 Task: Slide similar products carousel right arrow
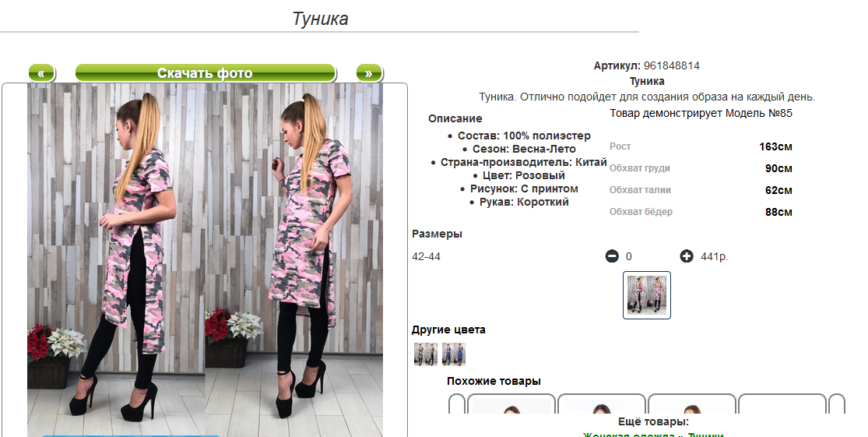tap(836, 404)
